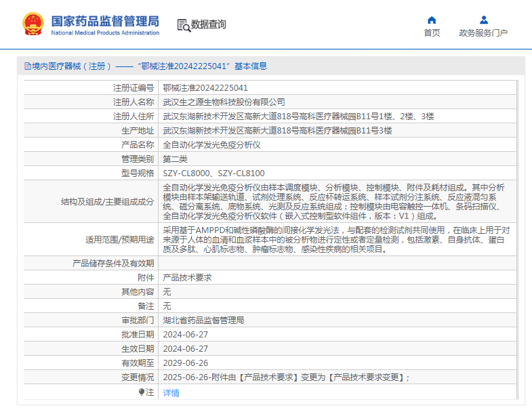Click the 结构及组成 description text
The width and height of the screenshot is (532, 412).
click(x=334, y=202)
